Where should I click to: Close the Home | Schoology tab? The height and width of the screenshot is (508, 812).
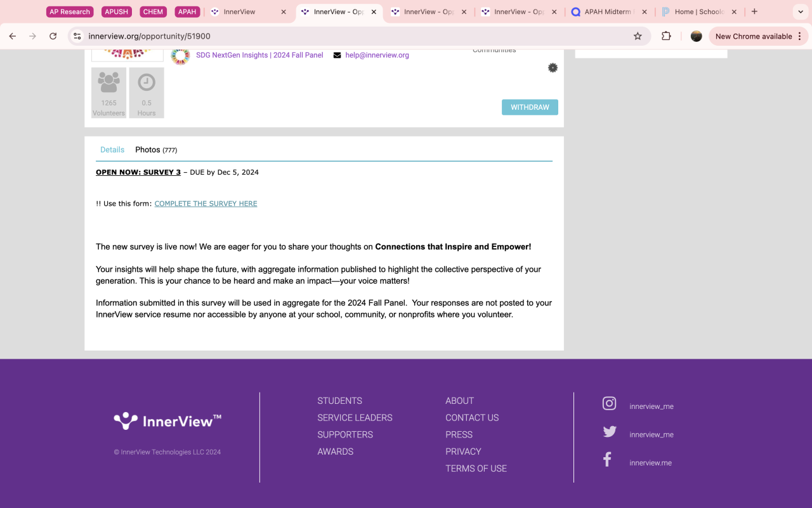tap(734, 11)
